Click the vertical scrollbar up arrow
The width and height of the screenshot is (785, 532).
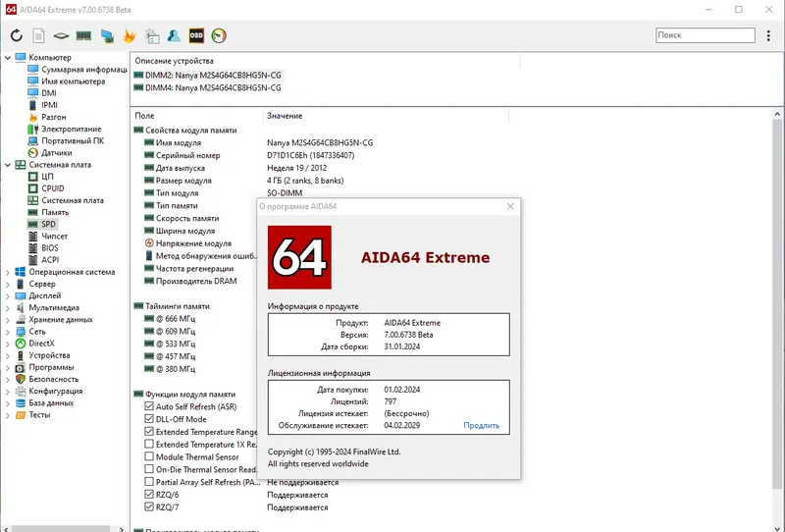point(777,114)
